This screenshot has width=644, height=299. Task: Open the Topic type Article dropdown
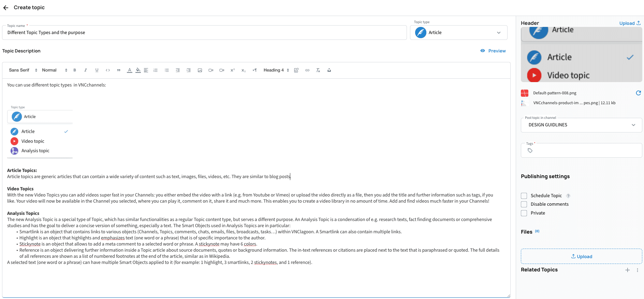coord(458,33)
